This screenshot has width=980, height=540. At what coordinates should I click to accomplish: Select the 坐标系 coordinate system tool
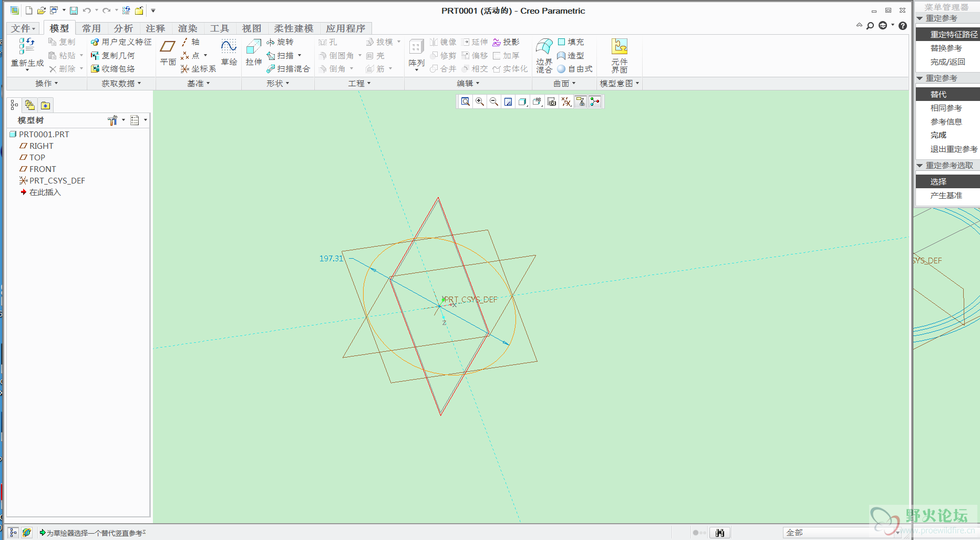click(199, 69)
